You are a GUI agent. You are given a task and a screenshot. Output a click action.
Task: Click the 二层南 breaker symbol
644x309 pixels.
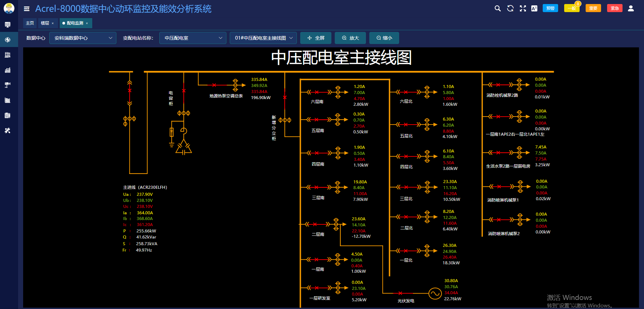(315, 224)
